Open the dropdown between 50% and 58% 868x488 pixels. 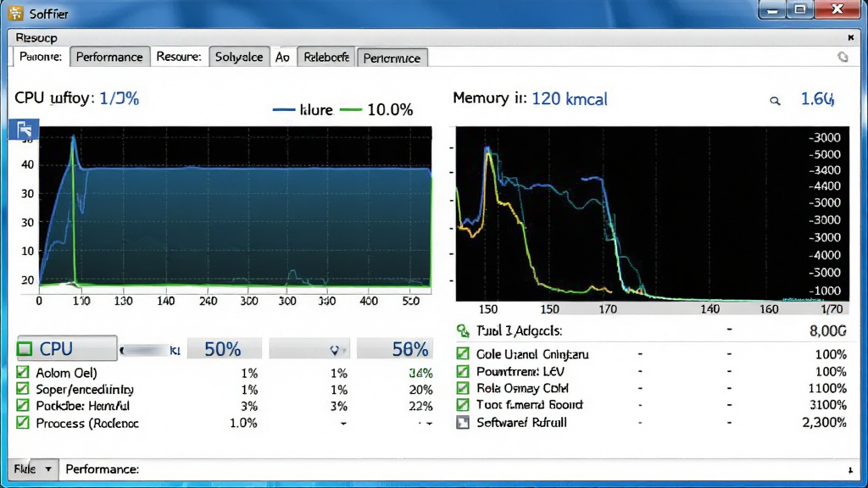(x=309, y=349)
